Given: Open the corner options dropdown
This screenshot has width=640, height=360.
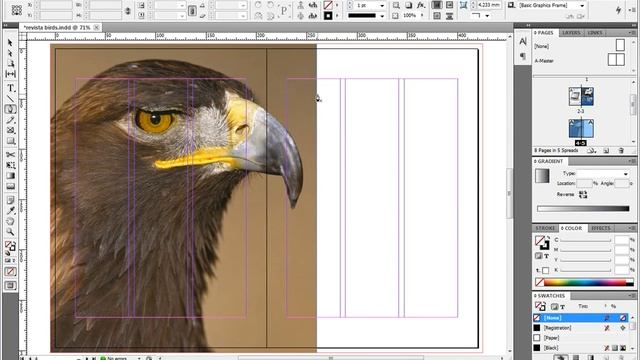Looking at the screenshot, I should (487, 16).
